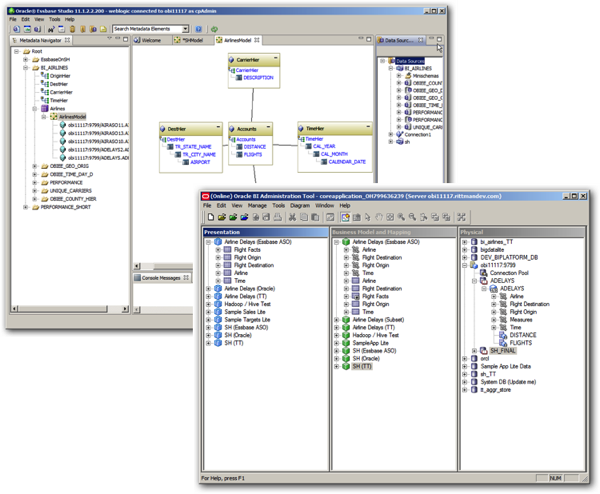The height and width of the screenshot is (494, 600).
Task: Collapse the DestHier diagram box
Action: coord(218,127)
